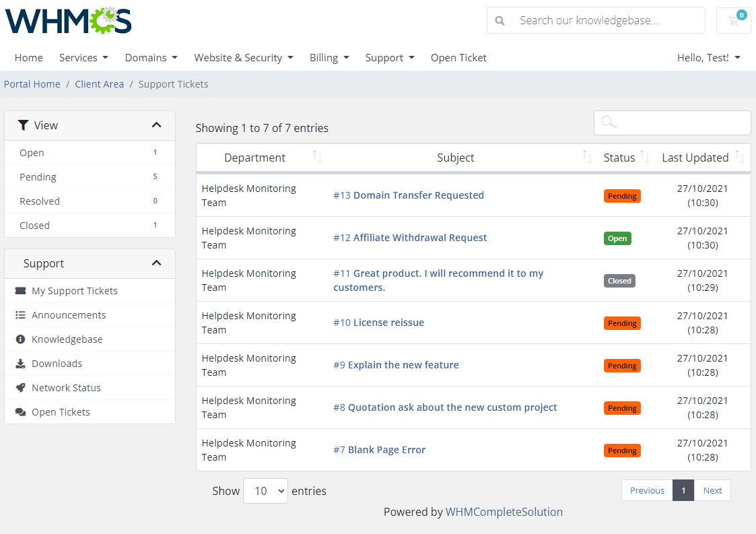Sort by the Last Updated column arrows
Viewport: 756px width, 534px height.
coord(739,156)
